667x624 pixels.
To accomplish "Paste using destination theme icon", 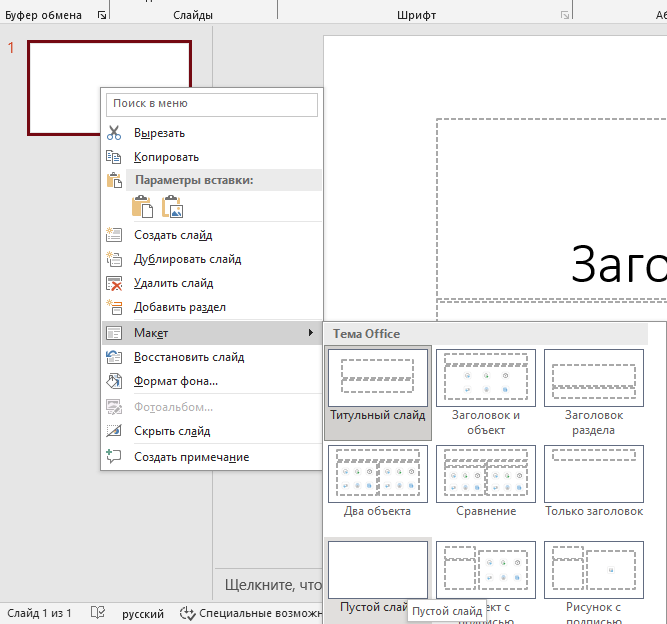I will (x=142, y=207).
